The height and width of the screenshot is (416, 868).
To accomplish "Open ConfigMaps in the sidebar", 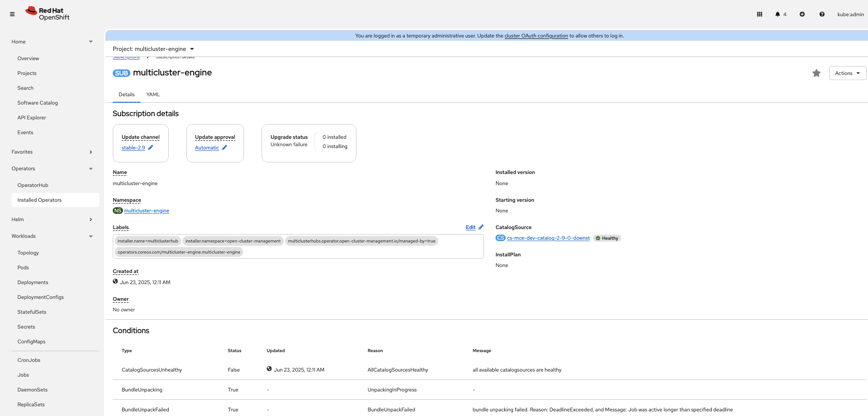I will tap(31, 341).
